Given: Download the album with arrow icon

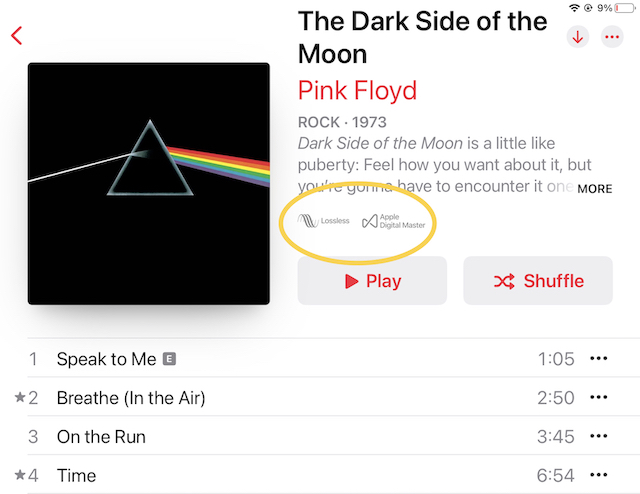Looking at the screenshot, I should pos(577,36).
